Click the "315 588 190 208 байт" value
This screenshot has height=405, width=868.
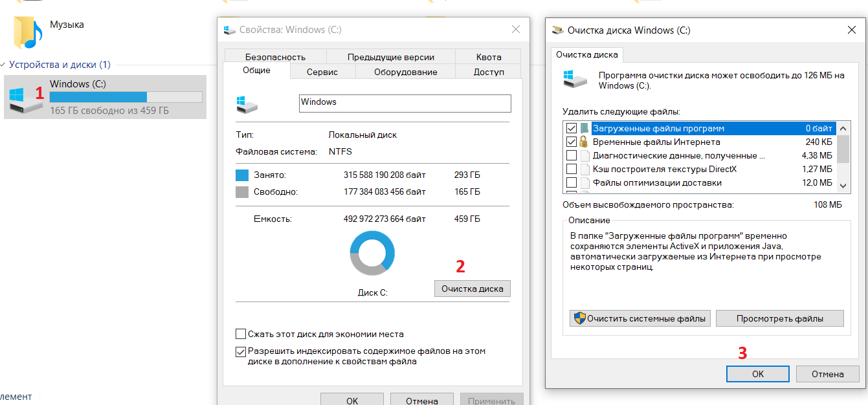[x=384, y=175]
